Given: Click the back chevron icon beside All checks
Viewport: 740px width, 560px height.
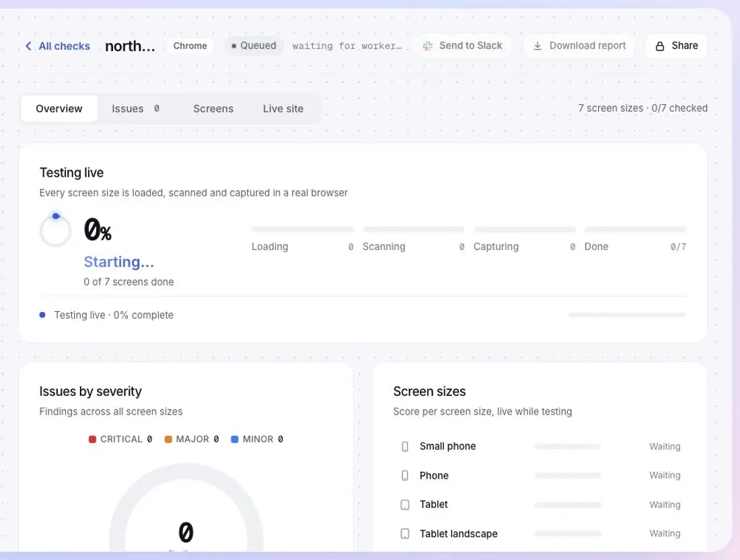Looking at the screenshot, I should 29,46.
